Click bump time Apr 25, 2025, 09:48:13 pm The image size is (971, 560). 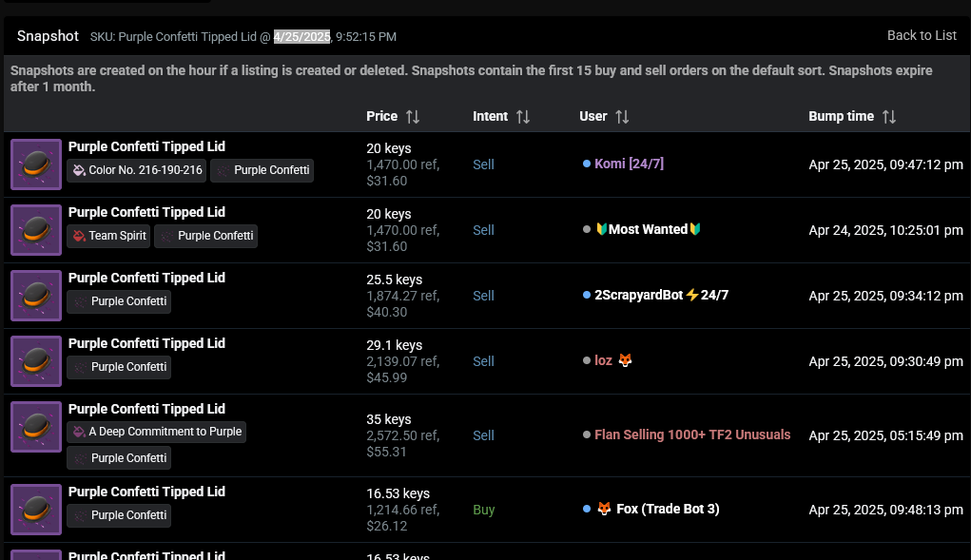(885, 510)
